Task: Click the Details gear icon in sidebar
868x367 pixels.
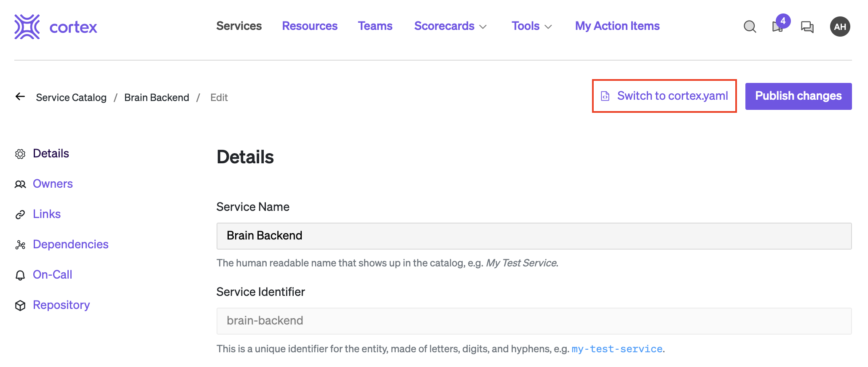Action: [x=20, y=154]
